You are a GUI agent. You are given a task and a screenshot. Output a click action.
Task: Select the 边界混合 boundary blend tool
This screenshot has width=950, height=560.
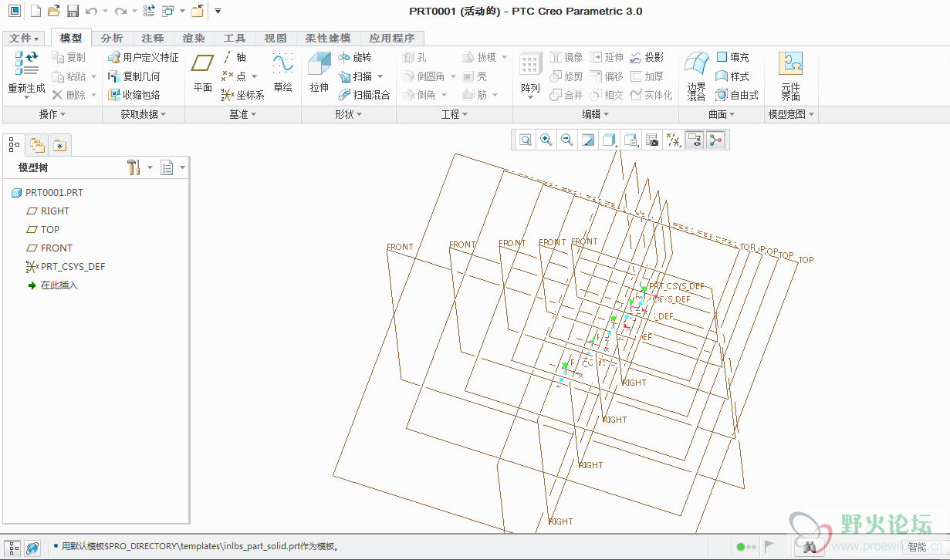coord(697,76)
